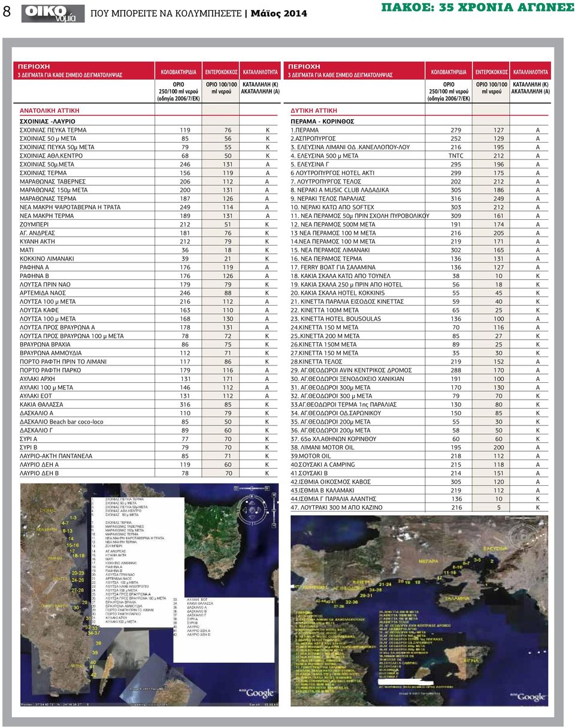Select row ΛΑΥΡΙΟ-ΑΚΤΗ ΠΑΝΤΑΝΕΛΑ
The width and height of the screenshot is (575, 728).
coord(149,456)
